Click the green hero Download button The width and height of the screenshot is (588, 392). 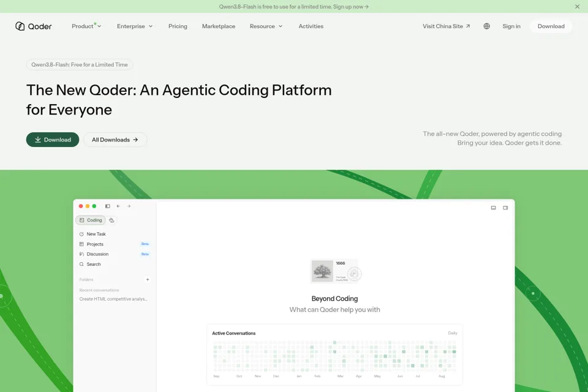pyautogui.click(x=53, y=140)
